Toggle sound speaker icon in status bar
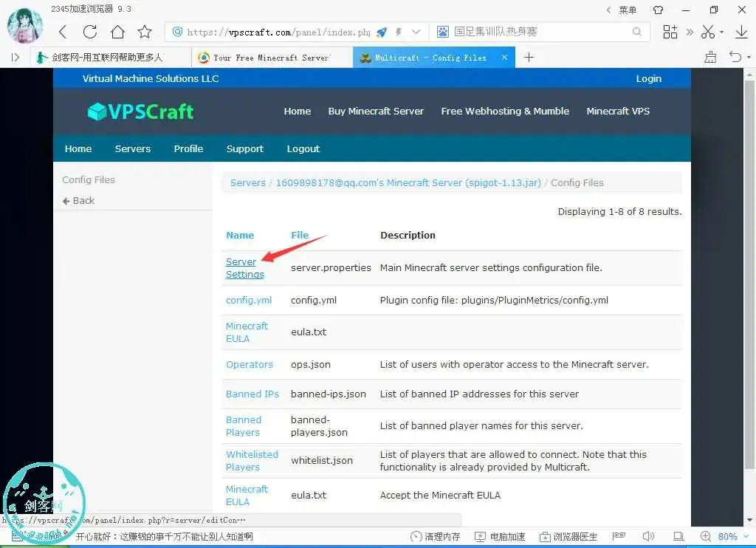This screenshot has height=548, width=756. (x=648, y=536)
